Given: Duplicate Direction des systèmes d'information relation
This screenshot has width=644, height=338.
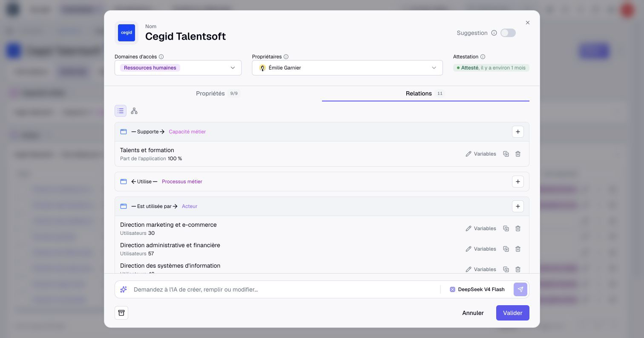Looking at the screenshot, I should pyautogui.click(x=506, y=269).
